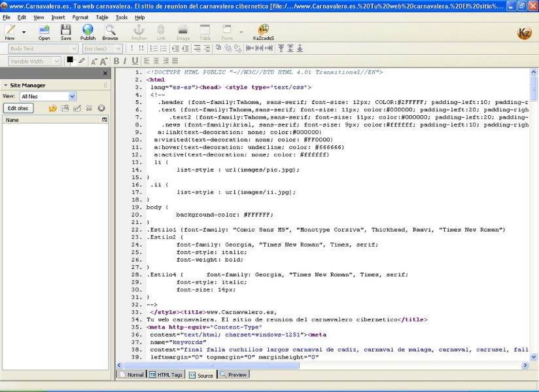This screenshot has height=392, width=539.
Task: Open the Insert menu
Action: 58,18
